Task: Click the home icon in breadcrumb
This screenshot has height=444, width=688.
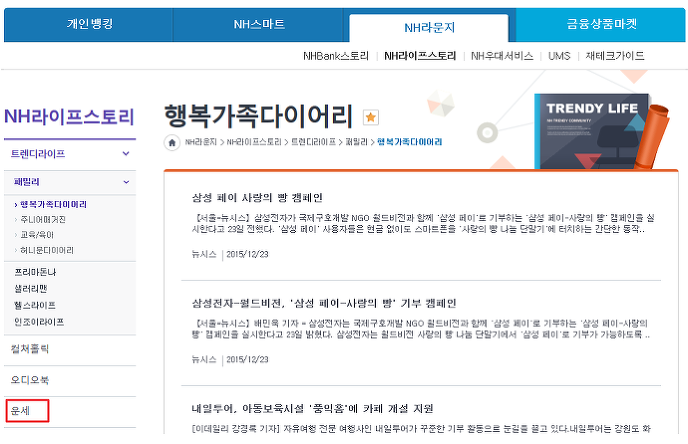Action: tap(172, 142)
